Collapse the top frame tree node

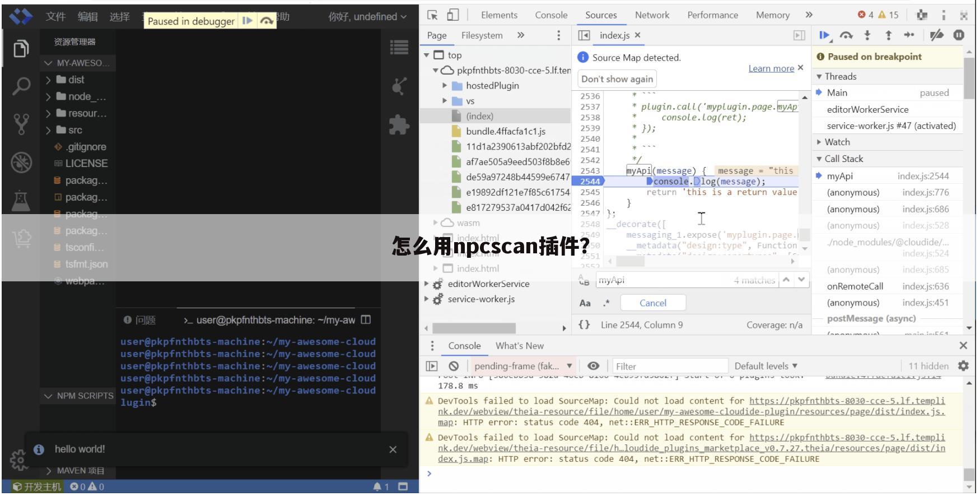coord(427,55)
